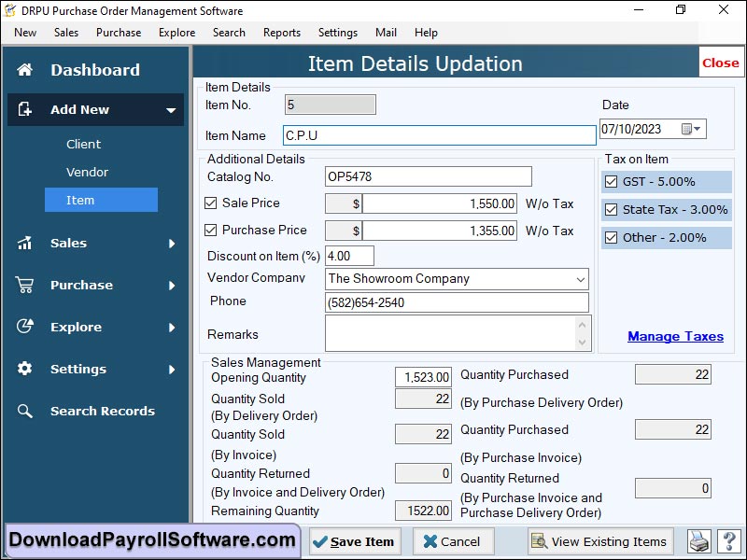Open Sales via the chart icon
This screenshot has width=747, height=560.
point(26,243)
